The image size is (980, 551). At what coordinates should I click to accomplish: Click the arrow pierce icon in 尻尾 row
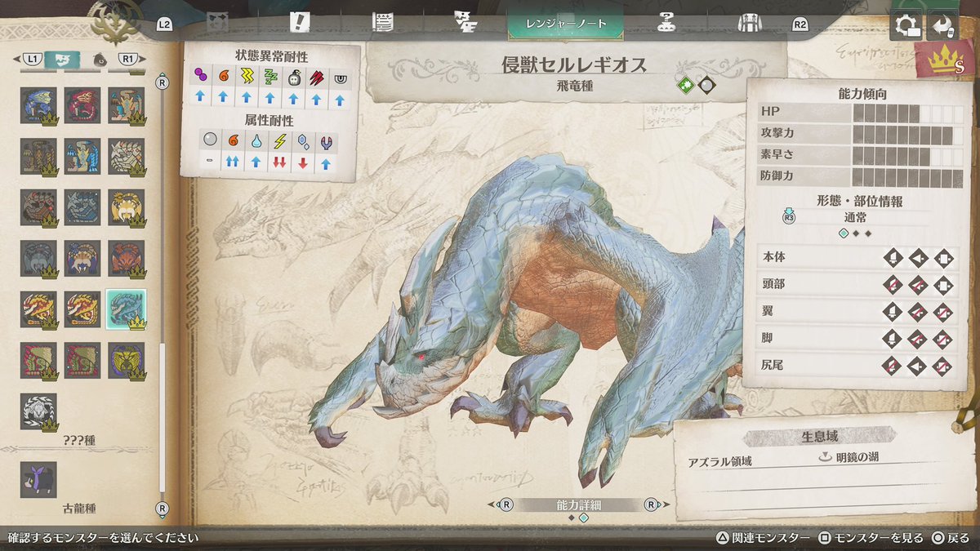click(918, 366)
